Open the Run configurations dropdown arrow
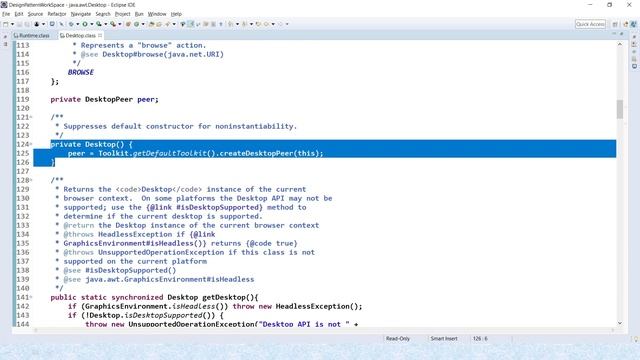 click(91, 24)
